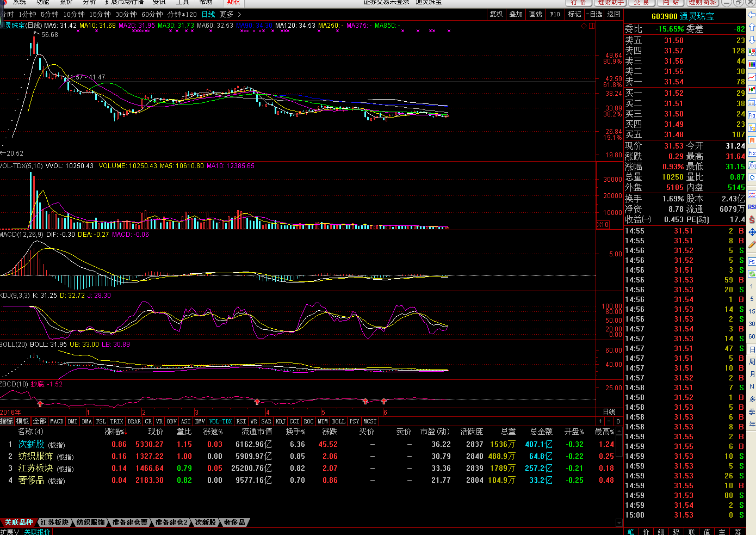Select the 准备建仓票 bottom tab
Image resolution: width=756 pixels, height=535 pixels.
(x=129, y=522)
